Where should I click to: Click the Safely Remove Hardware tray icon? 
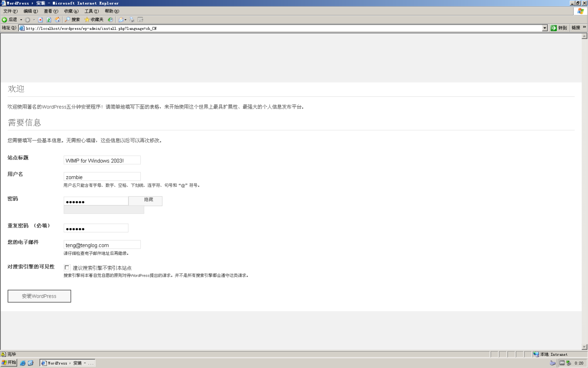(x=569, y=363)
